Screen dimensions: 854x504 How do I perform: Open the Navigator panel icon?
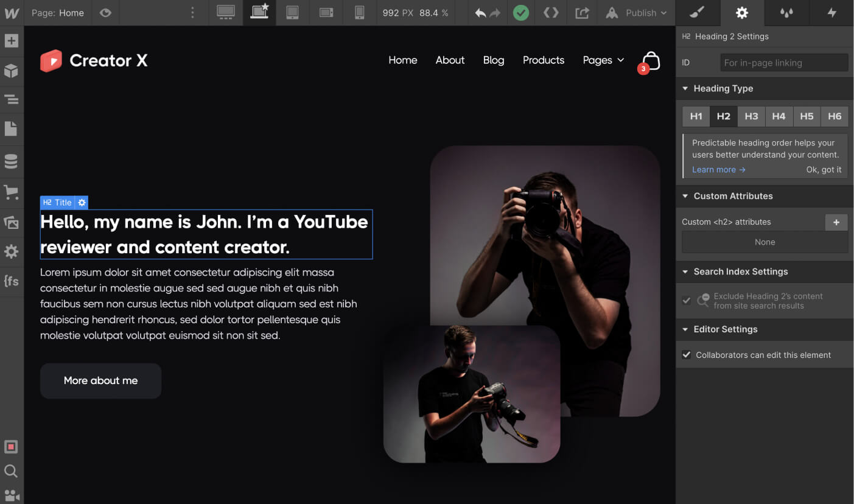click(12, 99)
